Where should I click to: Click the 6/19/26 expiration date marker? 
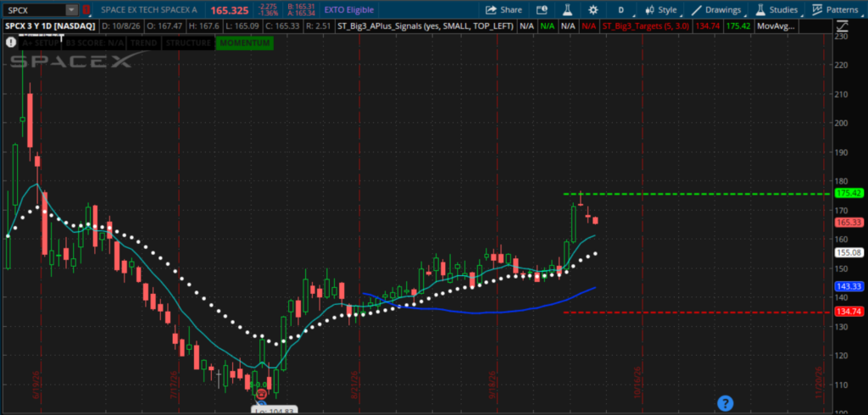coord(36,386)
